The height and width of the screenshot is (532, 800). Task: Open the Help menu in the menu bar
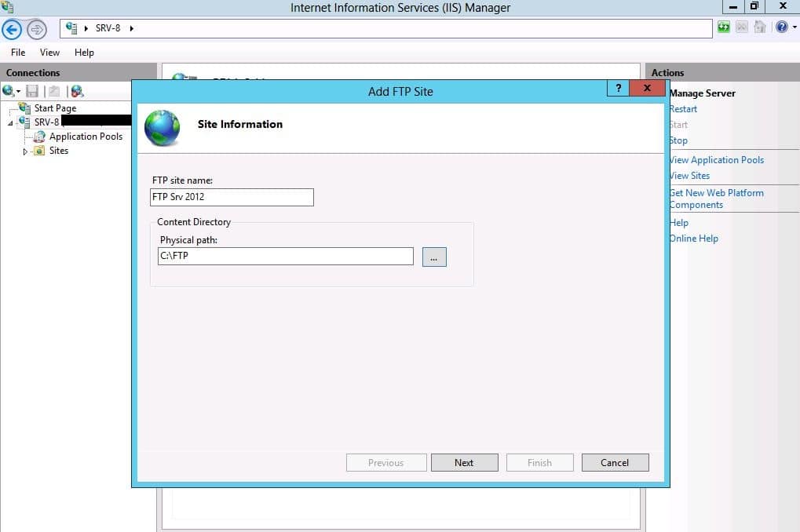point(84,53)
